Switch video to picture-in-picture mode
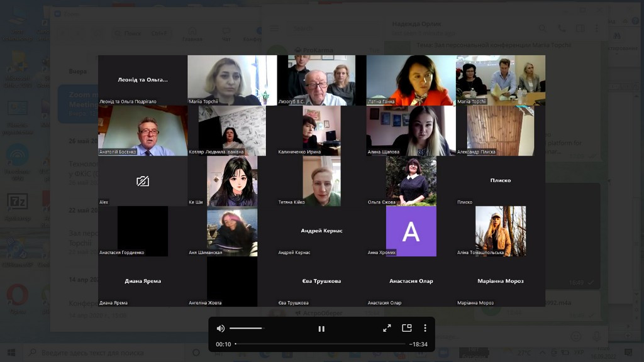The image size is (644, 362). pyautogui.click(x=406, y=328)
